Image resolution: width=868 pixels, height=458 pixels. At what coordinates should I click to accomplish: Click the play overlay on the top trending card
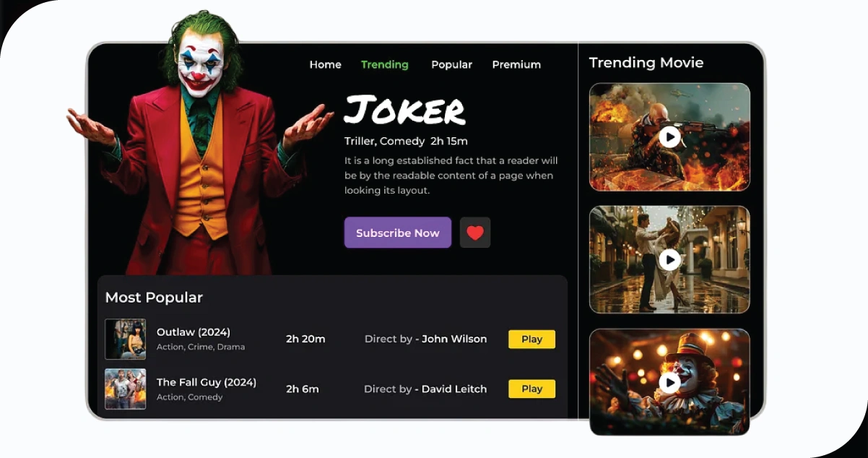click(x=669, y=137)
